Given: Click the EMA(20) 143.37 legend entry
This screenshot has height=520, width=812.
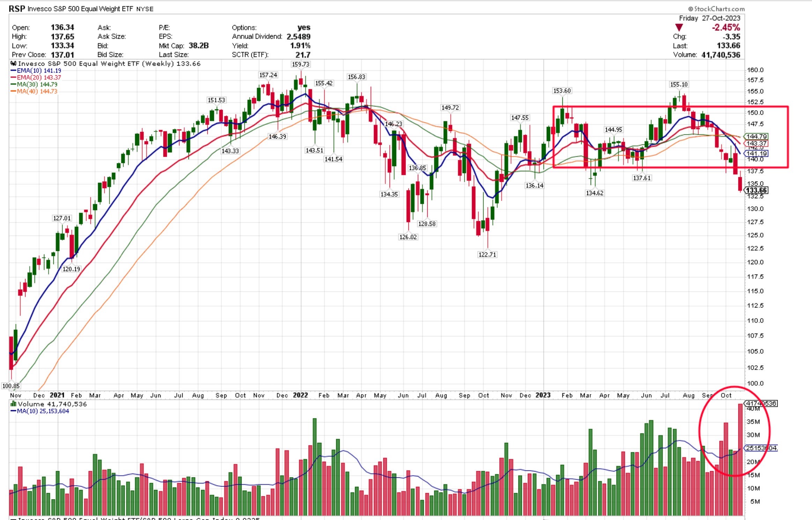Looking at the screenshot, I should (x=36, y=77).
